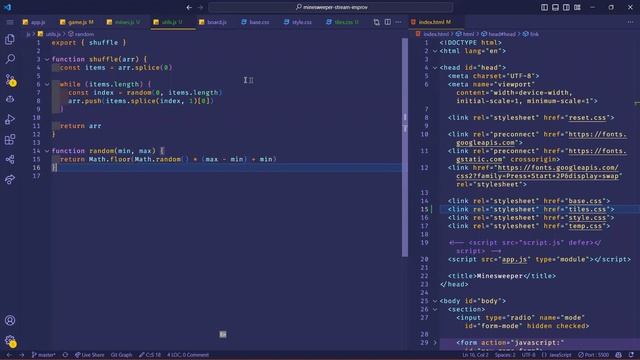
Task: Click the open changes compare icon
Action: point(376,22)
